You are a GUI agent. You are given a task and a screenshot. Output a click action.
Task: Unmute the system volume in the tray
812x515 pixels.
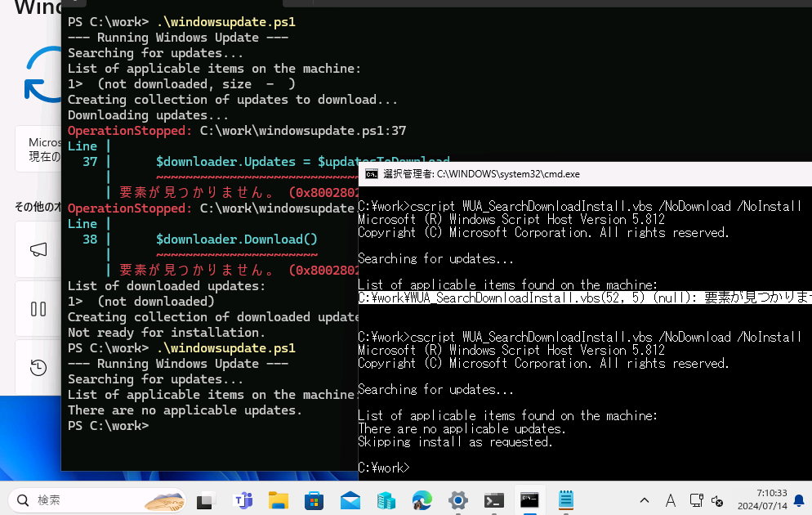tap(716, 500)
